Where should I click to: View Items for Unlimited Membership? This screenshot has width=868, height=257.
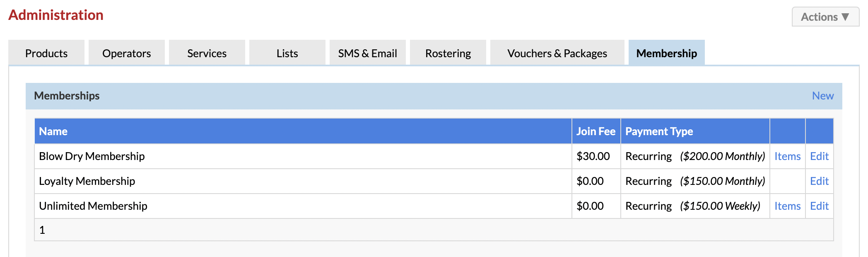788,206
